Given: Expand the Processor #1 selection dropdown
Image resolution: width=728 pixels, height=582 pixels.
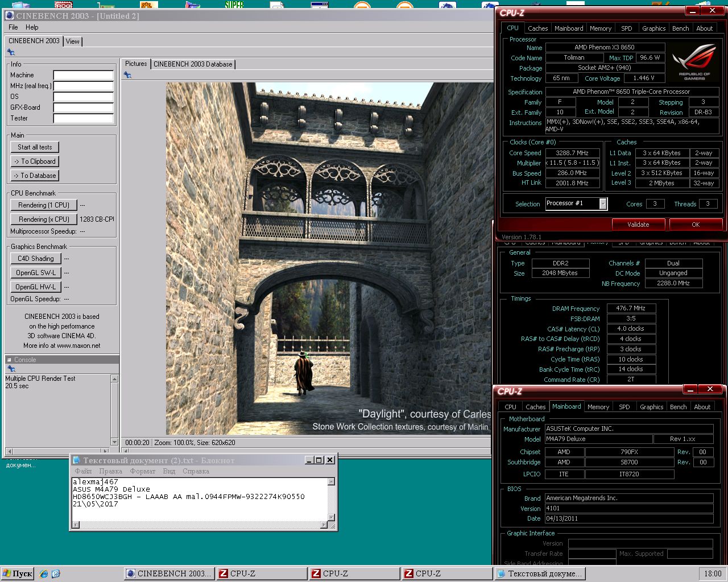Looking at the screenshot, I should tap(603, 203).
